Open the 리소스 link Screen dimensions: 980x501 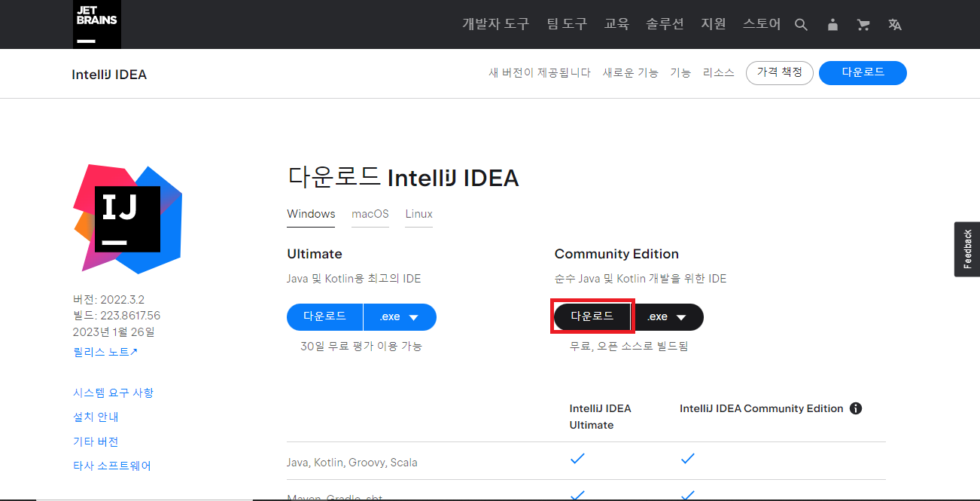click(719, 73)
